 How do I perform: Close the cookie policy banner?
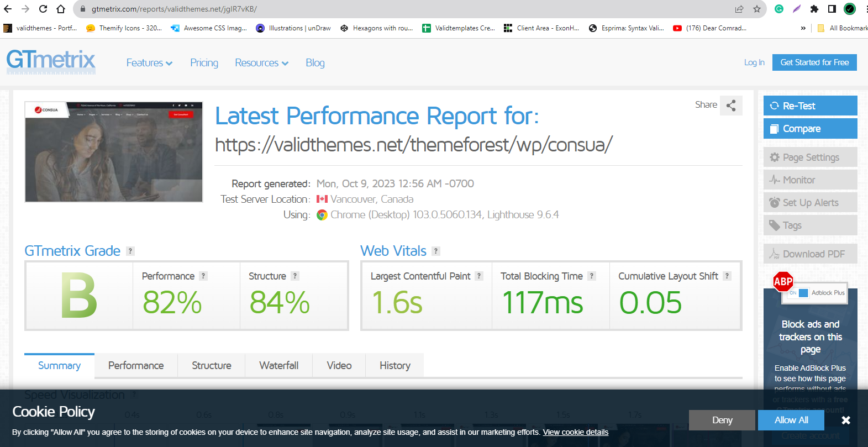[846, 420]
